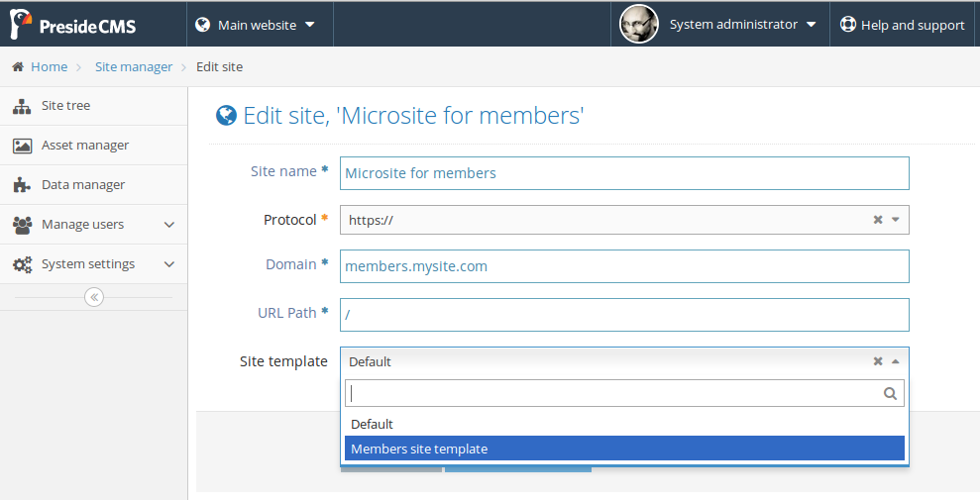This screenshot has height=500, width=980.
Task: Click the Edit site breadcrumb text
Action: tap(219, 66)
